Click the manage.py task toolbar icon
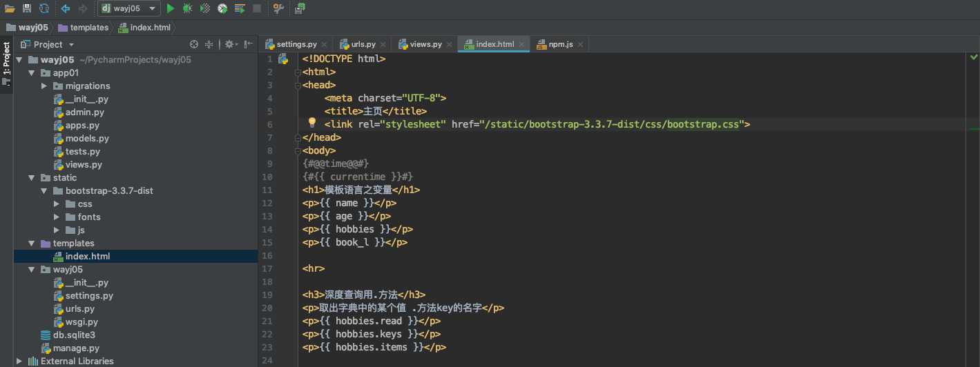The height and width of the screenshot is (367, 980). pyautogui.click(x=300, y=8)
